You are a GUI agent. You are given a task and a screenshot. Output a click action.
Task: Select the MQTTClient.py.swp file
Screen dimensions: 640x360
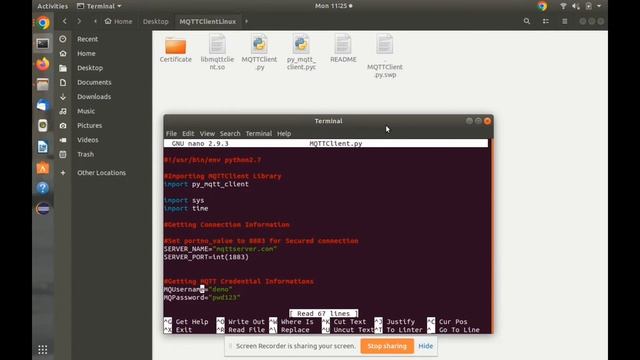coord(384,56)
